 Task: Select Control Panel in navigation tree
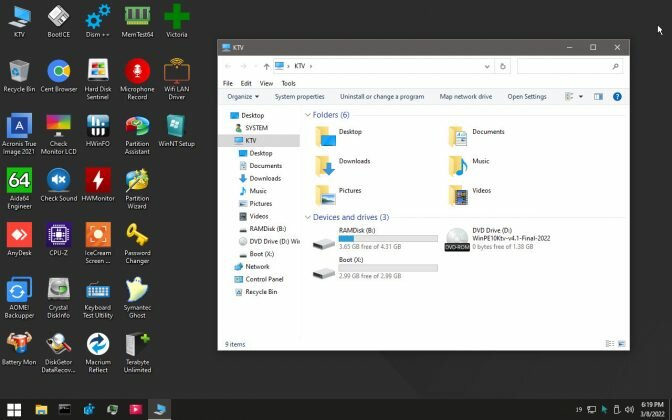tap(264, 279)
